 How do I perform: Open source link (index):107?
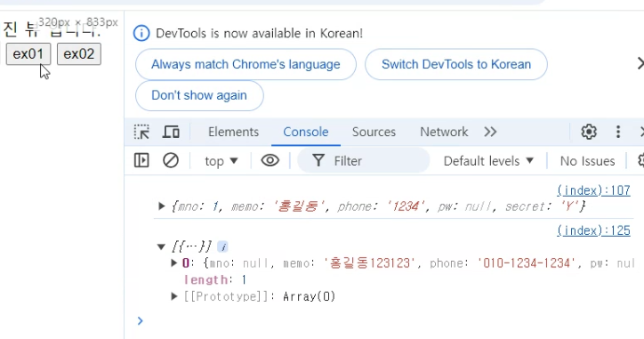[x=593, y=190]
